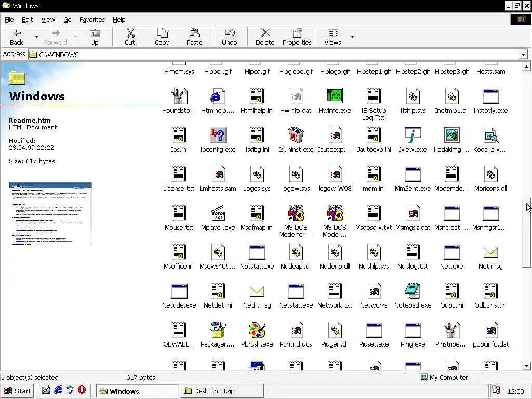Image resolution: width=532 pixels, height=399 pixels.
Task: Select the Mouse.txt file
Action: 179,213
